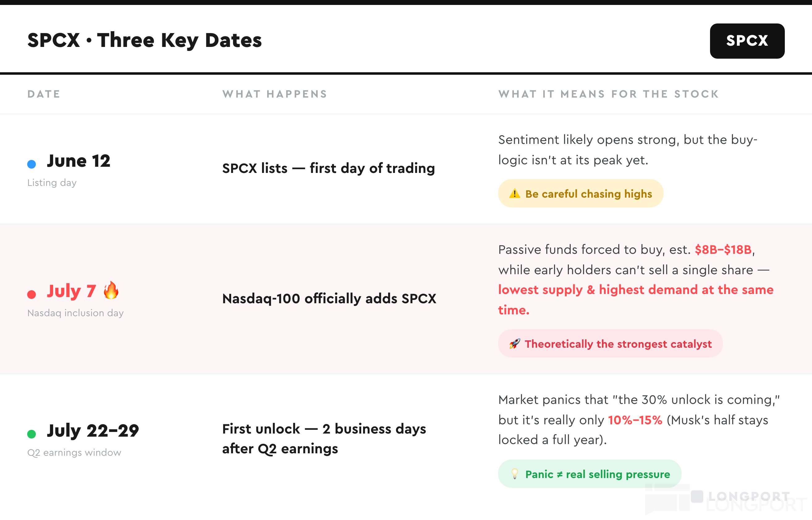Click 'What it means for the stock' header

pos(608,94)
